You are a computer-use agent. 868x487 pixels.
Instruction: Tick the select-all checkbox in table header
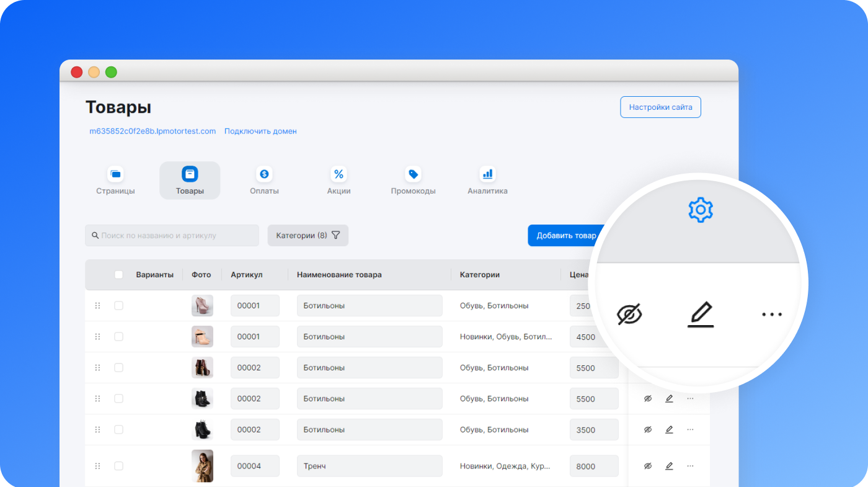(118, 275)
